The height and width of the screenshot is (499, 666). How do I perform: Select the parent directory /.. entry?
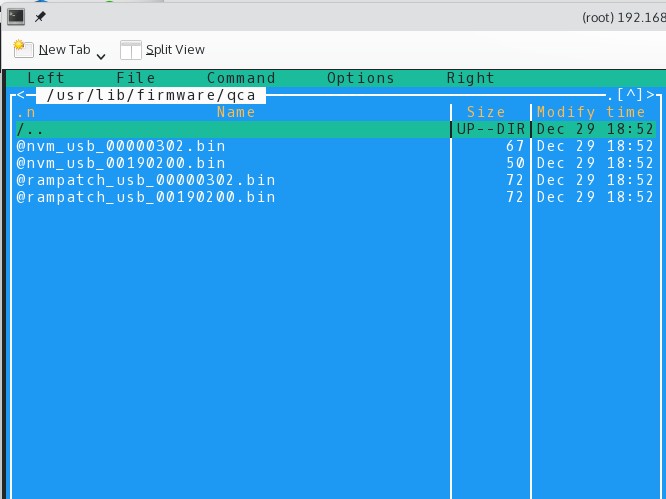coord(30,129)
